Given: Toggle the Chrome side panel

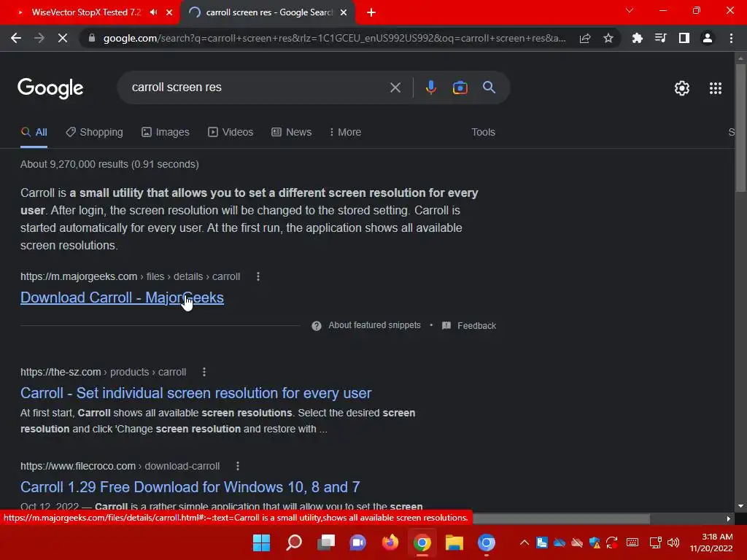Looking at the screenshot, I should [x=684, y=38].
